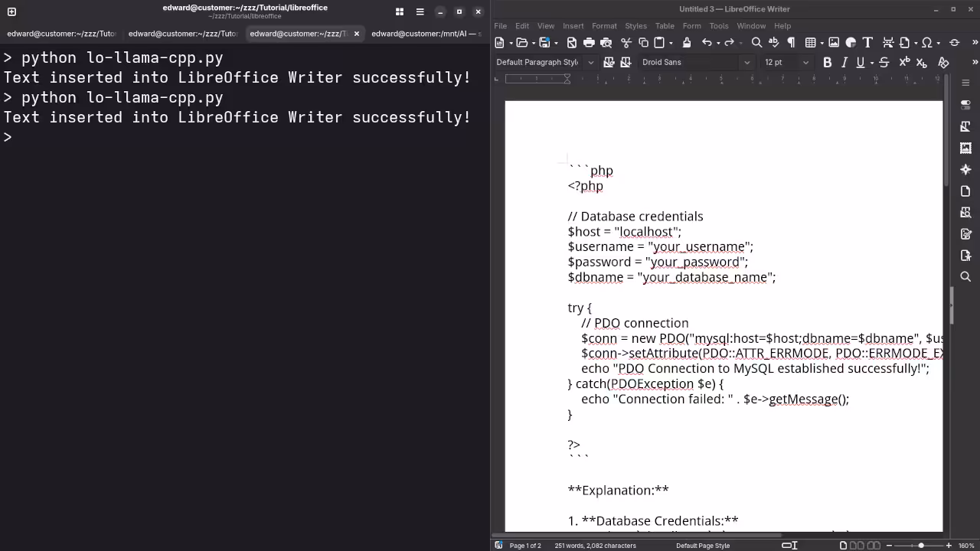The height and width of the screenshot is (551, 980).
Task: Open Find and Replace
Action: pyautogui.click(x=756, y=43)
